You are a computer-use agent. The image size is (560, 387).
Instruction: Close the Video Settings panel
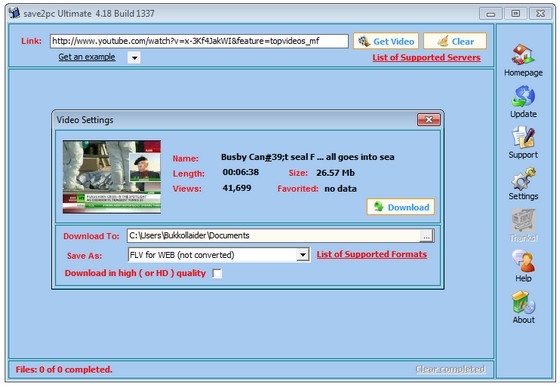429,120
